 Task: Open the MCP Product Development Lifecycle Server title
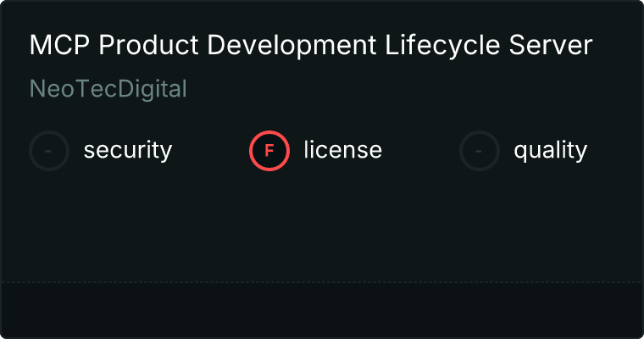[x=311, y=45]
